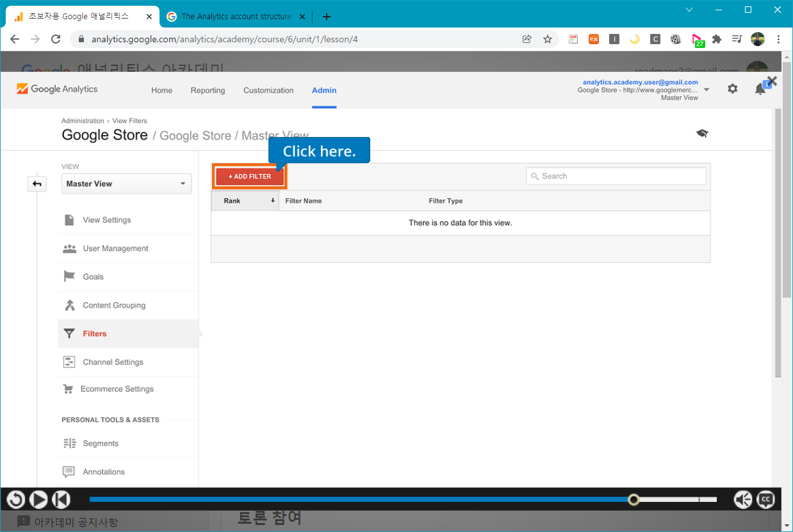Open a new browser tab
Image resolution: width=793 pixels, height=532 pixels.
(327, 17)
